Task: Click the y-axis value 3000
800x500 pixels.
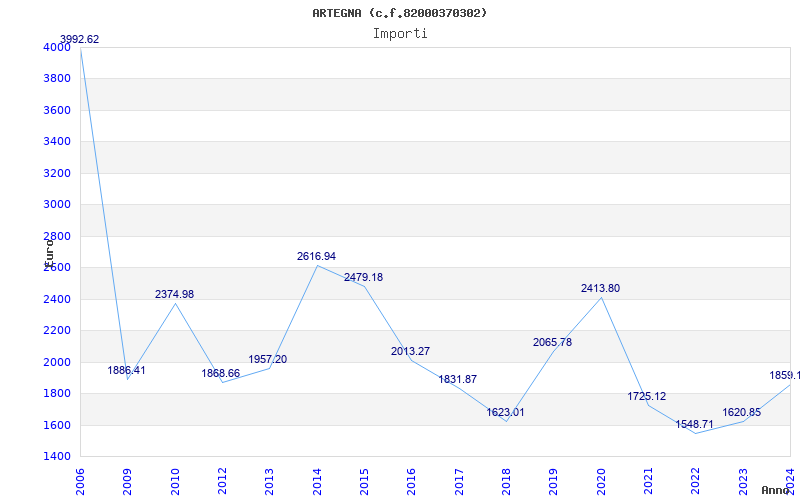Action: 57,205
